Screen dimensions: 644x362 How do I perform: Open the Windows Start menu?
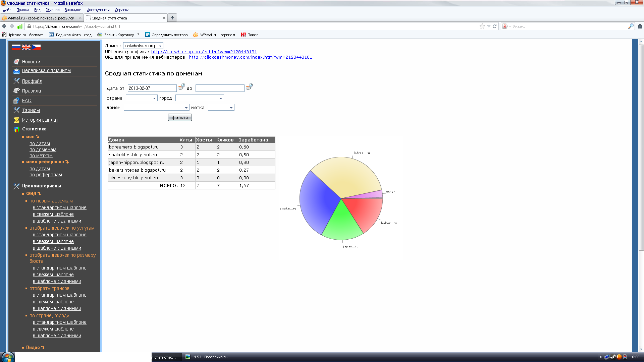click(7, 357)
